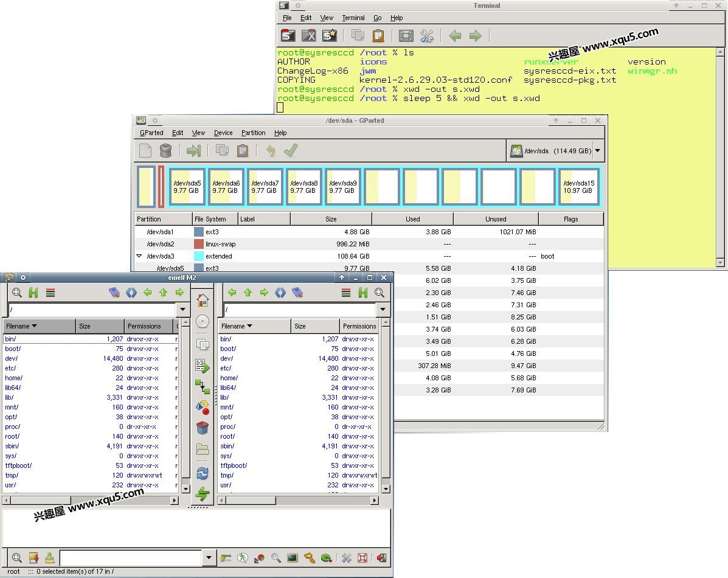The width and height of the screenshot is (728, 578).
Task: Select the /dev/sda7 block in GParted graphic
Action: pyautogui.click(x=265, y=187)
